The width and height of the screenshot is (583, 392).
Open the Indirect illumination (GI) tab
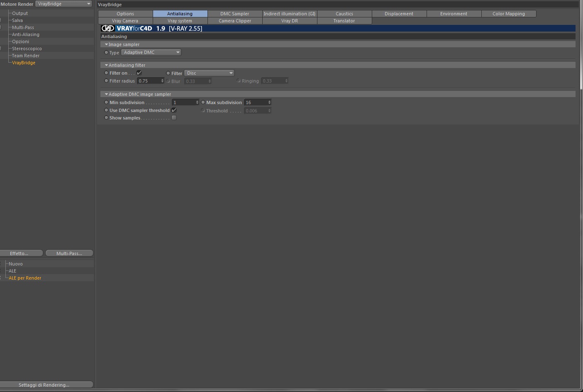pyautogui.click(x=290, y=14)
